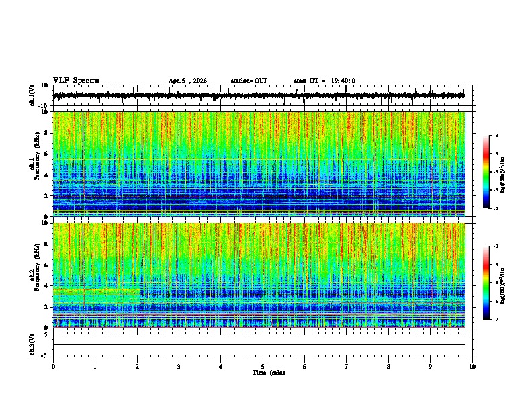
Task: Click the "Time (min)" axis title
Action: [x=269, y=373]
